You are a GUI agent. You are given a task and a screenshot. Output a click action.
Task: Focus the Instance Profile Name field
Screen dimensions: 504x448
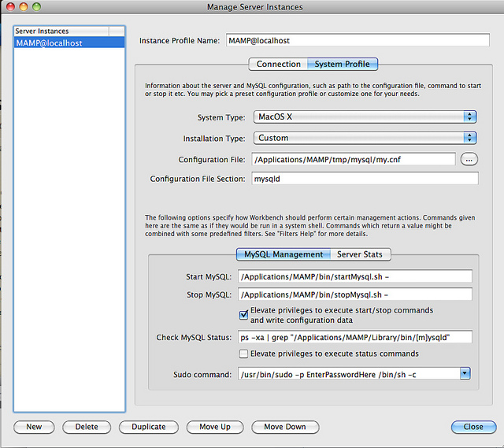click(358, 40)
